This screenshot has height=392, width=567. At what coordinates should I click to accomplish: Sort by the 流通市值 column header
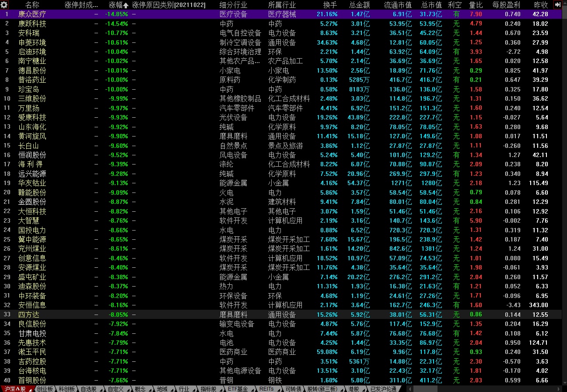398,5
